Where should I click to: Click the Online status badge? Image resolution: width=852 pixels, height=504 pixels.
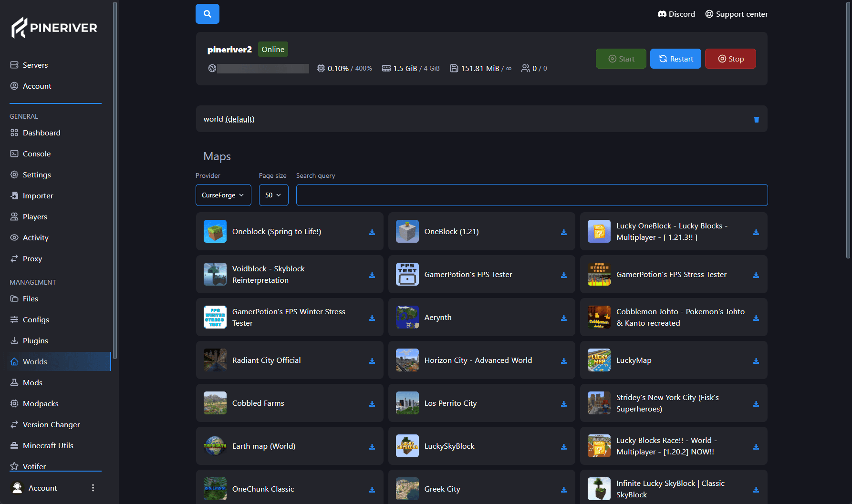point(273,49)
